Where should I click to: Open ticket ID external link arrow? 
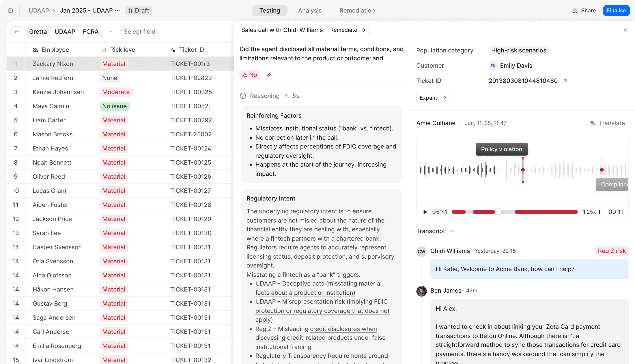tap(565, 81)
